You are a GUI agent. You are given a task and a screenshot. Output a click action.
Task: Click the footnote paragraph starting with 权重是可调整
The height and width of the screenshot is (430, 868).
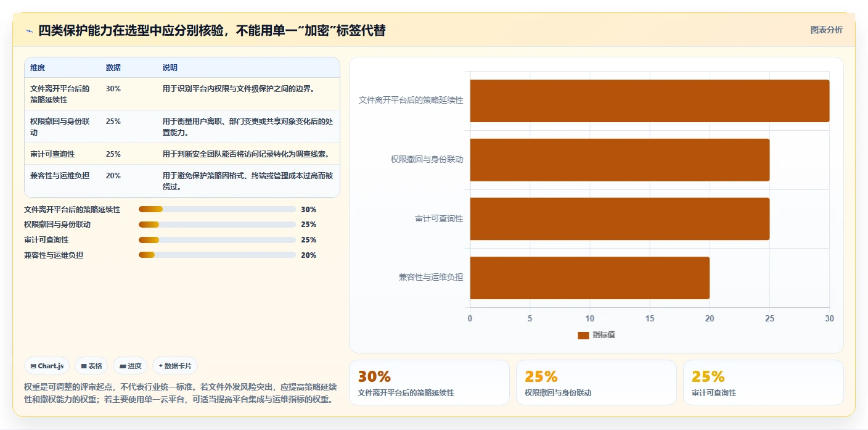(181, 393)
